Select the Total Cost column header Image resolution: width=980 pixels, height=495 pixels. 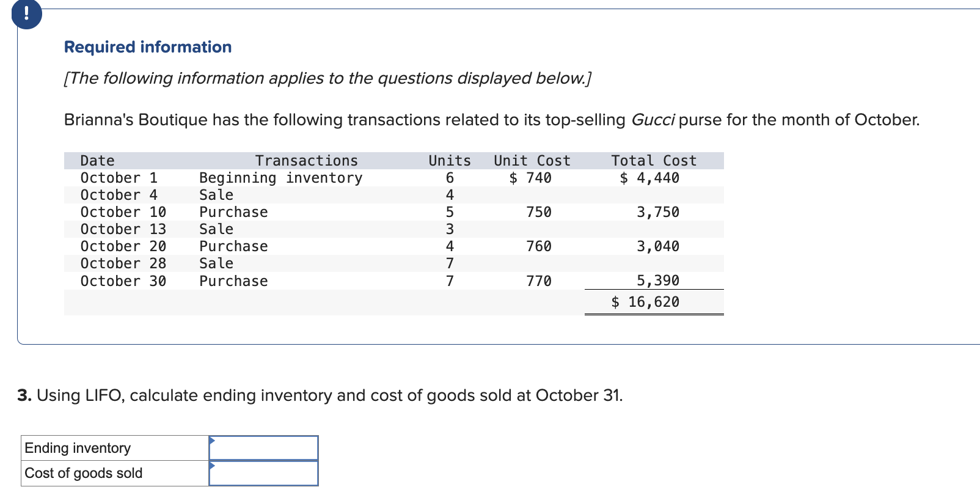pyautogui.click(x=654, y=161)
